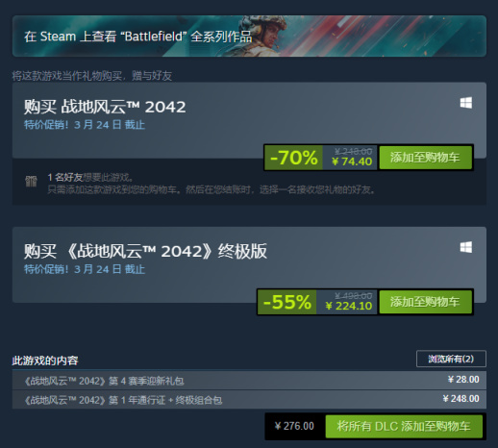The height and width of the screenshot is (448, 498).
Task: Add all DLC to cart
Action: tap(404, 426)
